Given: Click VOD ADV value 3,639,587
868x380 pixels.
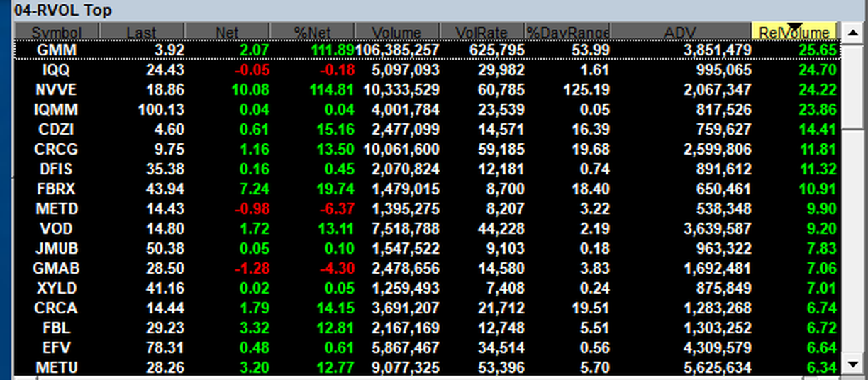Looking at the screenshot, I should coord(716,229).
